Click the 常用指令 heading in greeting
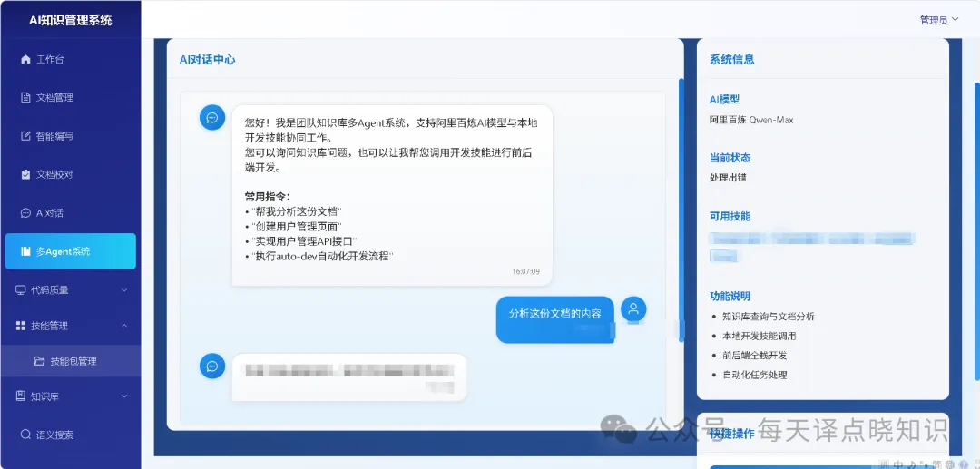Image resolution: width=980 pixels, height=469 pixels. [x=268, y=196]
